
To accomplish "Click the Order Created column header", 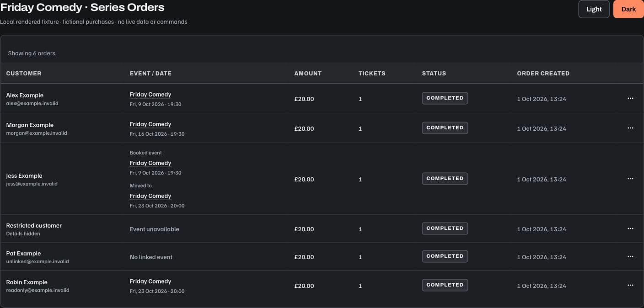I will coord(543,73).
